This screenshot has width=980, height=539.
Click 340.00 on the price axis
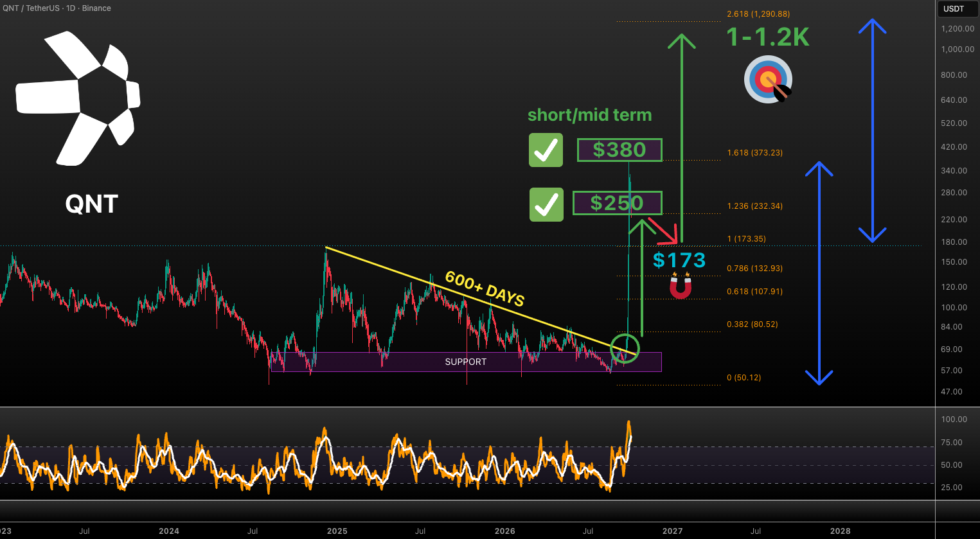coord(954,171)
